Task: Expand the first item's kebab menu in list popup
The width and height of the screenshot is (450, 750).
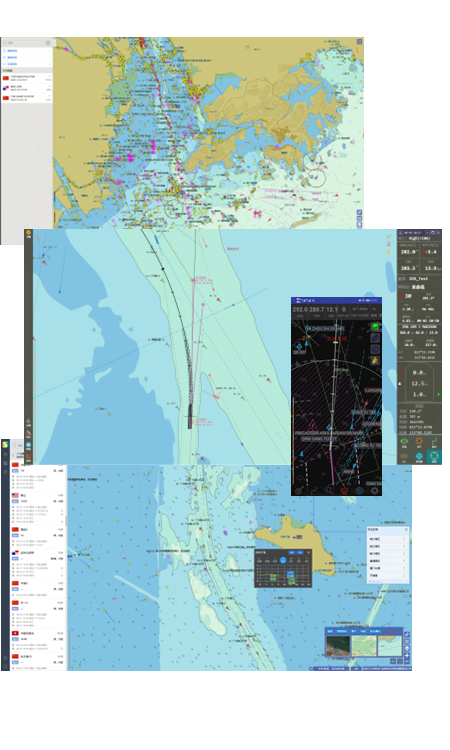Action: 404,539
